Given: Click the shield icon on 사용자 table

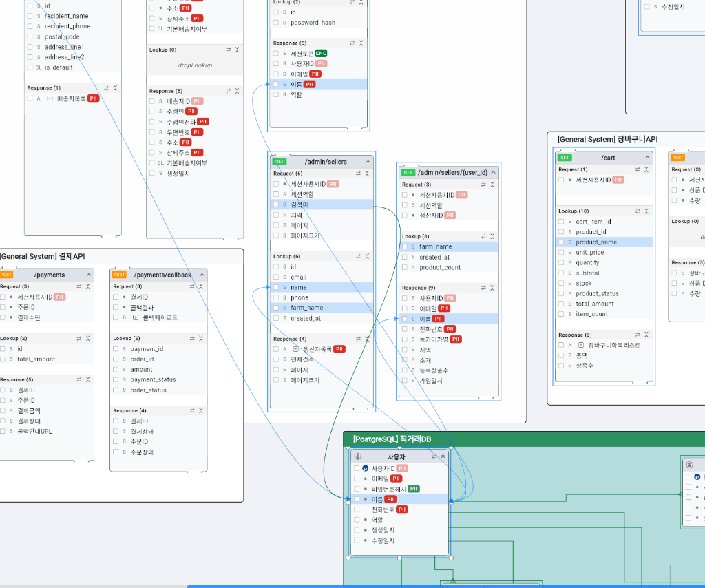Looking at the screenshot, I should pyautogui.click(x=358, y=456).
